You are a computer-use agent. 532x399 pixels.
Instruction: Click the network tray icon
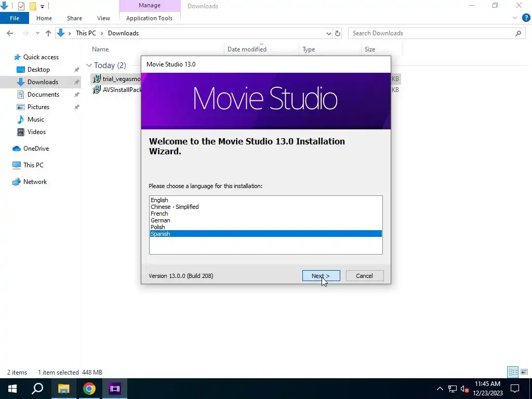point(453,389)
